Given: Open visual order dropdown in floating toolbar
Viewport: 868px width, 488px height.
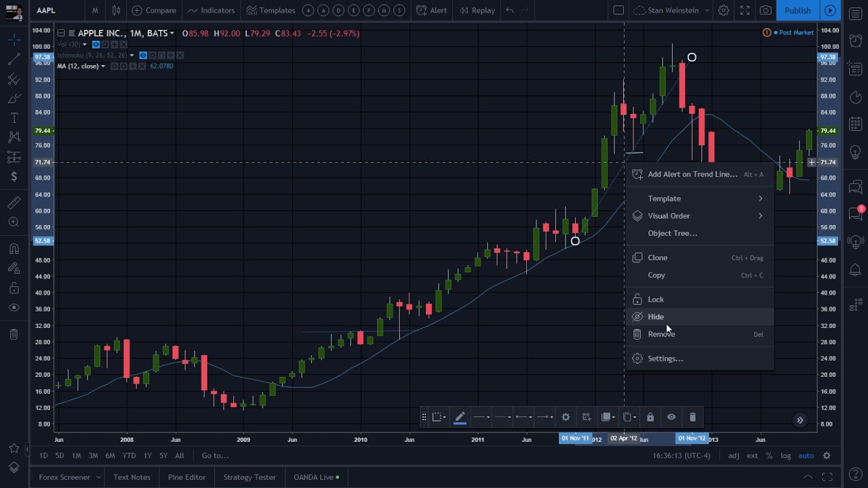Looking at the screenshot, I should pyautogui.click(x=608, y=417).
